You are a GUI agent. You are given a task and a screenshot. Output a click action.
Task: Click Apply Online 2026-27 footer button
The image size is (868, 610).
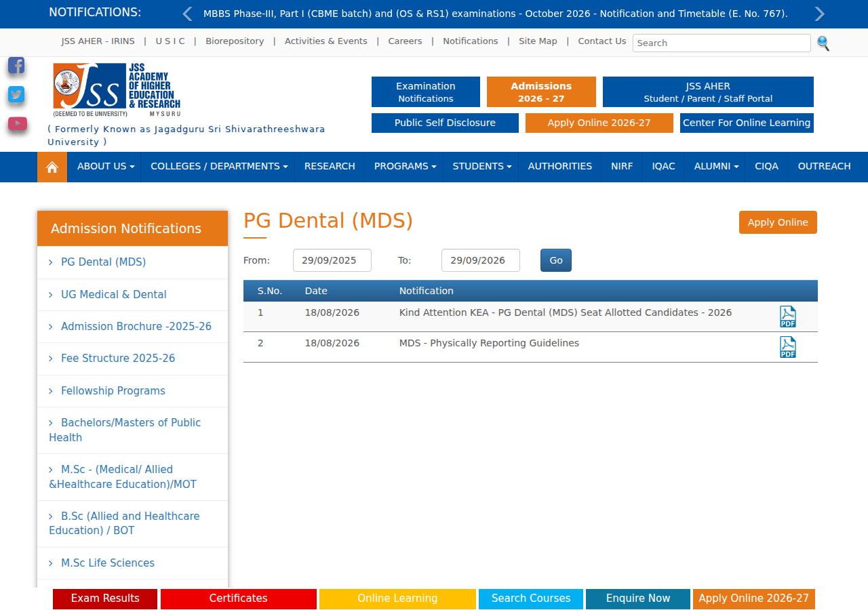pos(754,599)
